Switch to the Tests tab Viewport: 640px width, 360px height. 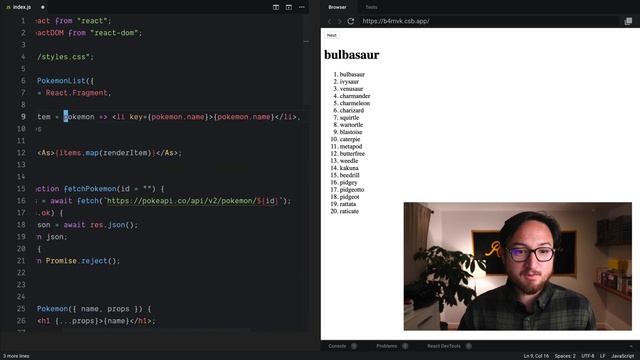[x=371, y=7]
